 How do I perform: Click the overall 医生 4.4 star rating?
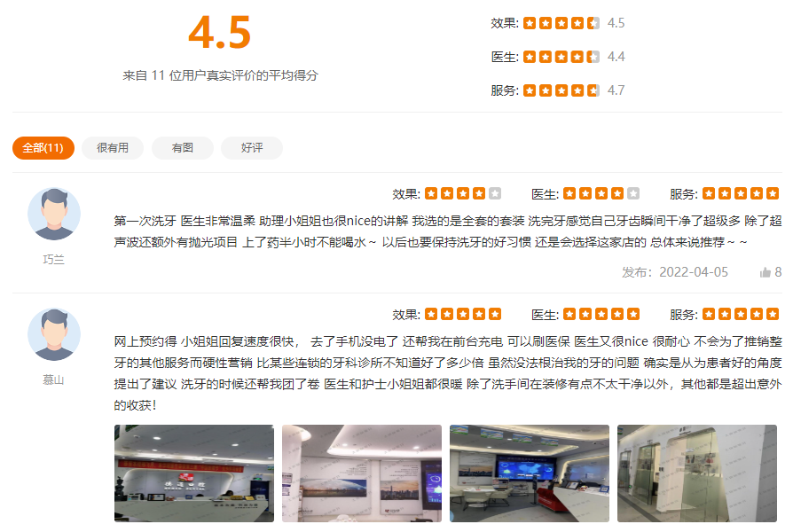pos(561,57)
